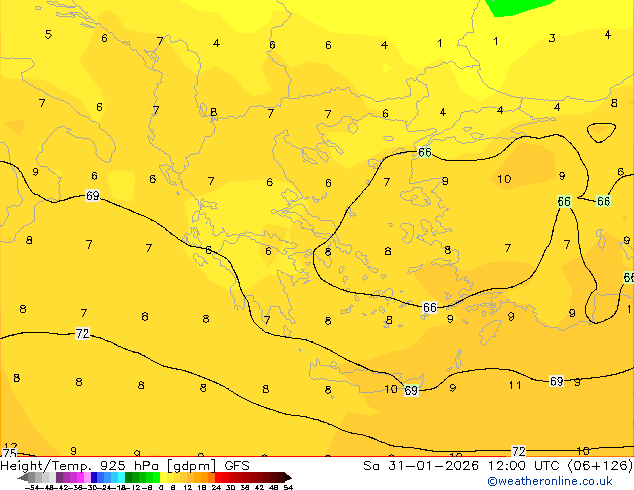The image size is (634, 490).
Task: Select the dark purple legend swatch near -42
Action: click(x=59, y=477)
